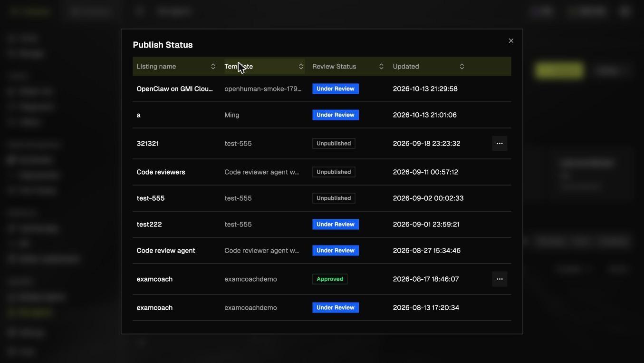Click the Approved status badge
Image resolution: width=644 pixels, height=363 pixels.
[330, 279]
